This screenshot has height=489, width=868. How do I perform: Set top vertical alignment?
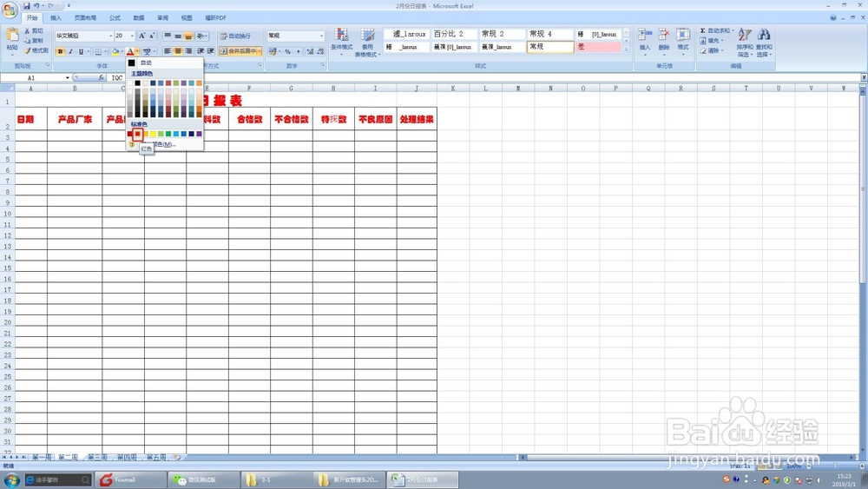[x=168, y=36]
